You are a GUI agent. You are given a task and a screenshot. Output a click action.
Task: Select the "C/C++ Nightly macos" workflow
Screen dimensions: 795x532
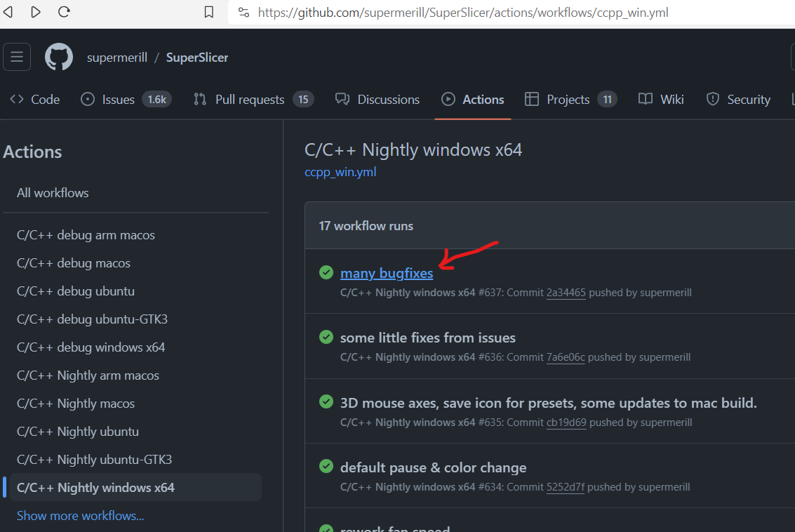[x=76, y=403]
